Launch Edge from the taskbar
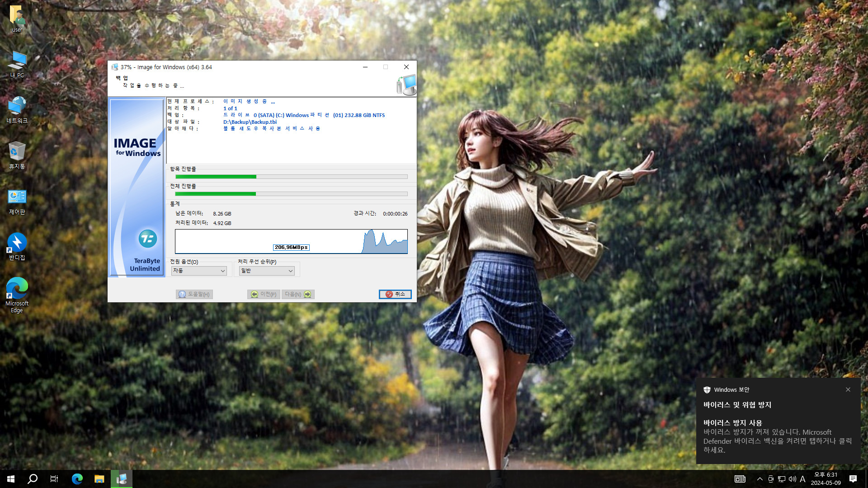This screenshot has width=868, height=488. tap(77, 479)
